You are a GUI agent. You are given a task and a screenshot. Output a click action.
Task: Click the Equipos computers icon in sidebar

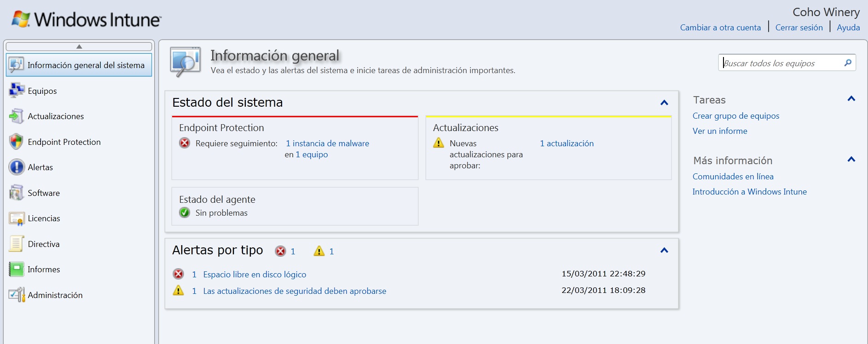[17, 91]
